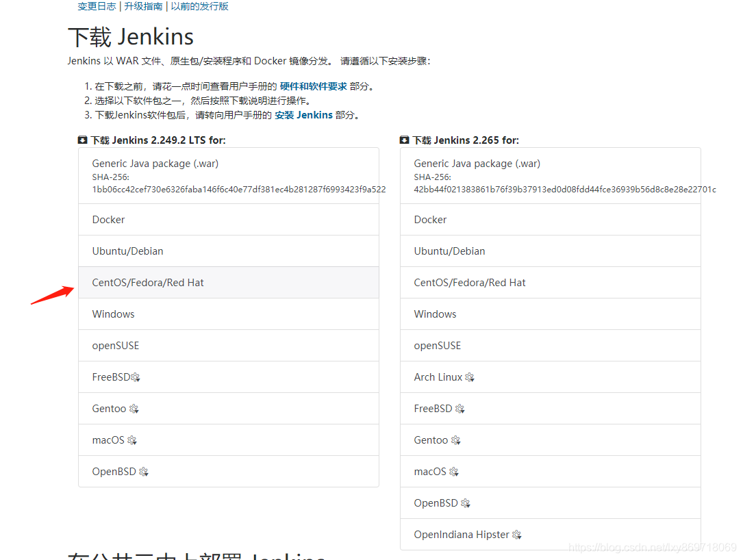Click SHA-256 hash starting with 1bb06cc42
Screen dimensions: 743x560
(x=239, y=190)
